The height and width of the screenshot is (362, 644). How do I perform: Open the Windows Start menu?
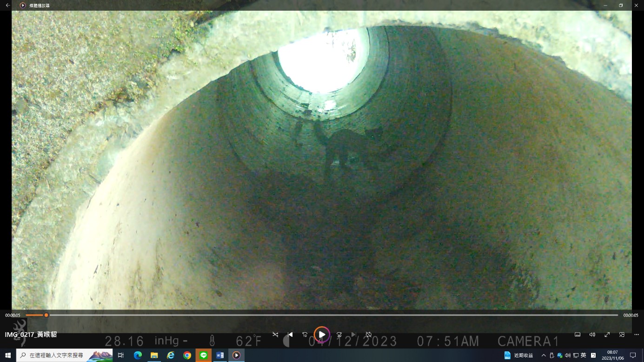[8, 355]
